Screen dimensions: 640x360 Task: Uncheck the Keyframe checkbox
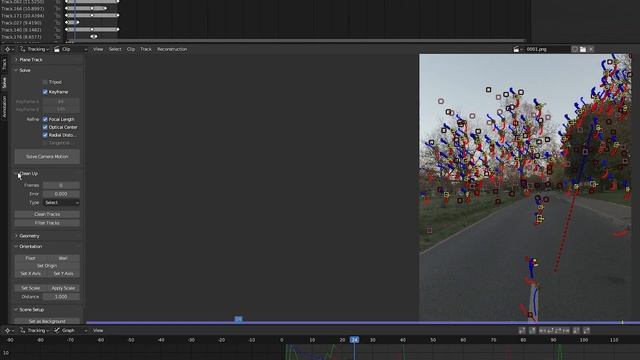[45, 92]
